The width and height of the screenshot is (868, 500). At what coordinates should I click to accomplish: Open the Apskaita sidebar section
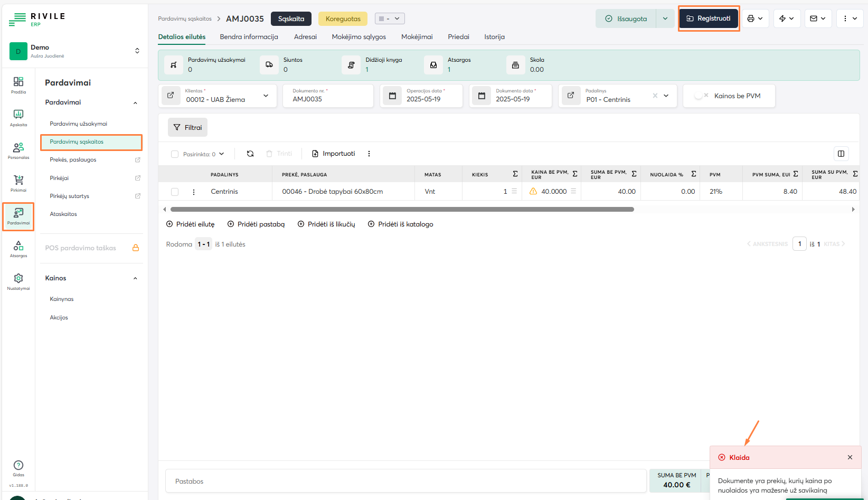click(18, 117)
